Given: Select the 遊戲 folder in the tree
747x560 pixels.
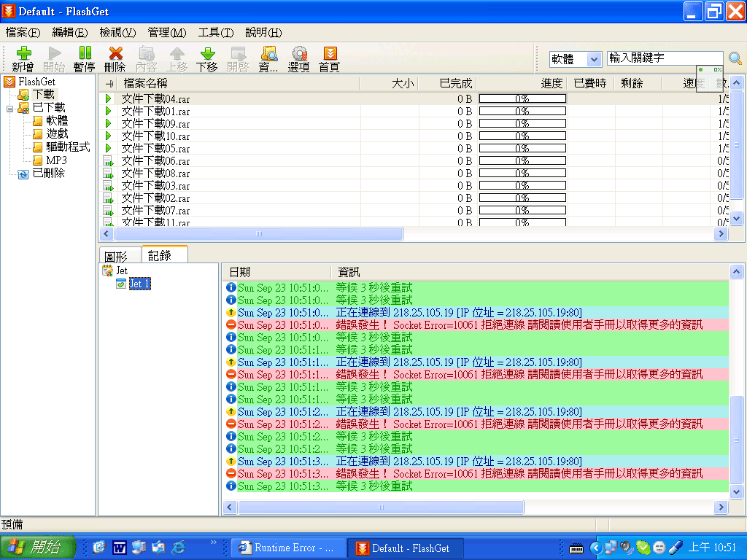Looking at the screenshot, I should click(57, 134).
